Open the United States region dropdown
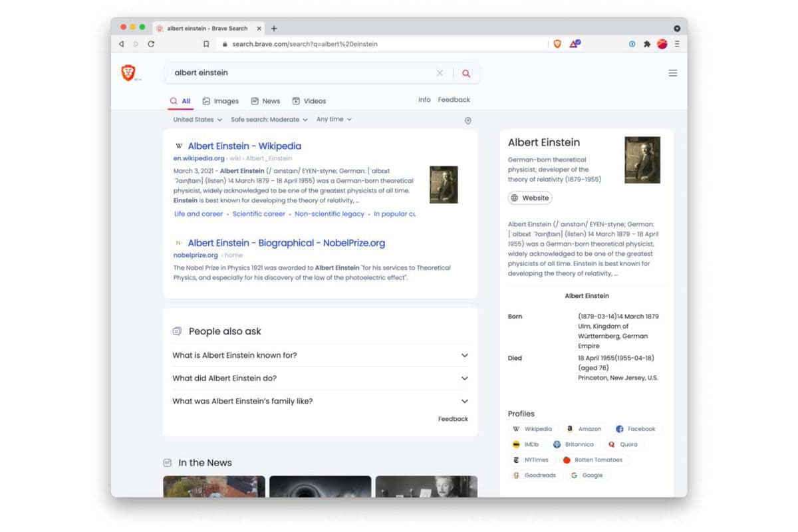This screenshot has height=532, width=798. pos(198,120)
